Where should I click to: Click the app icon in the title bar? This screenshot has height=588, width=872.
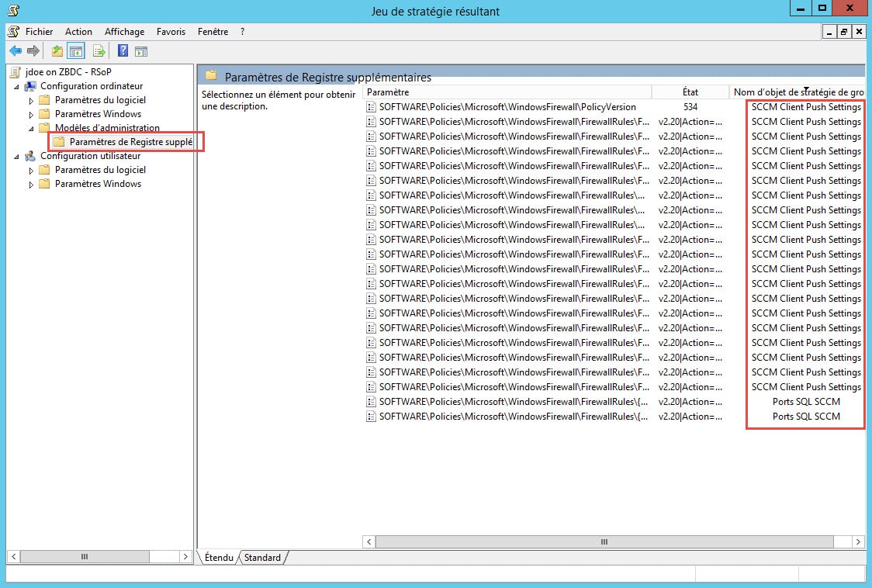click(14, 10)
